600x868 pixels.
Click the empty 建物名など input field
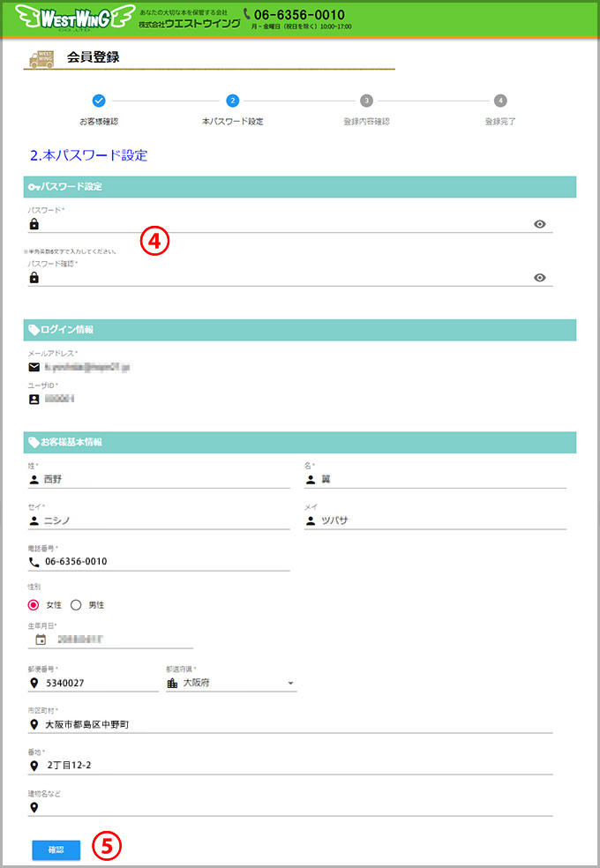pos(290,808)
